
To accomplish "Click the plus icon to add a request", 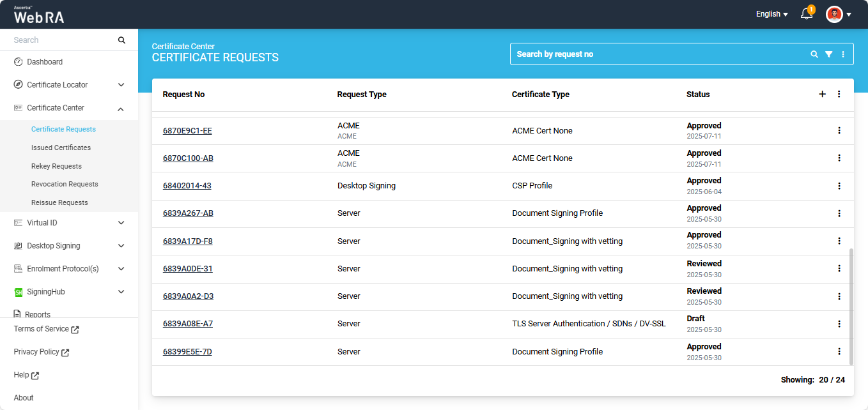I will coord(822,94).
